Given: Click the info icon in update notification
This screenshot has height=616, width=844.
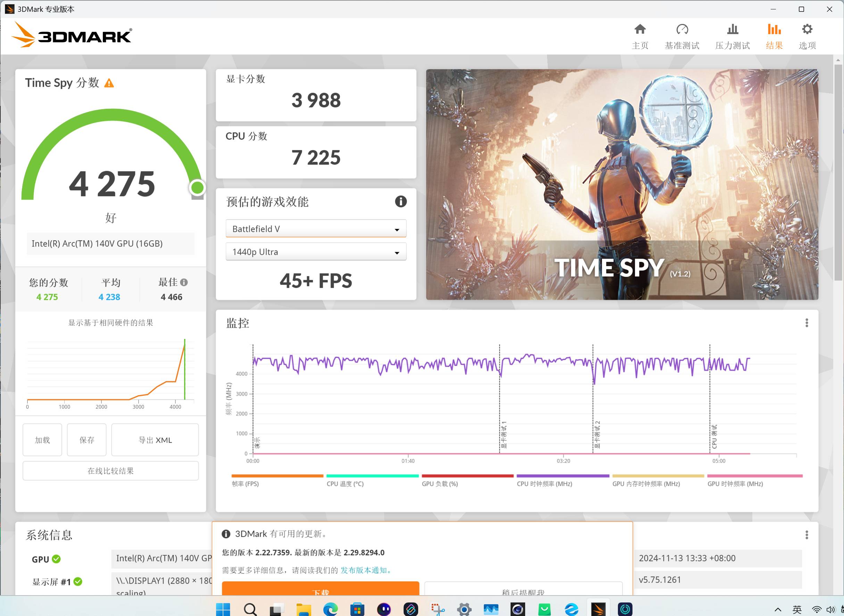Looking at the screenshot, I should pyautogui.click(x=226, y=534).
